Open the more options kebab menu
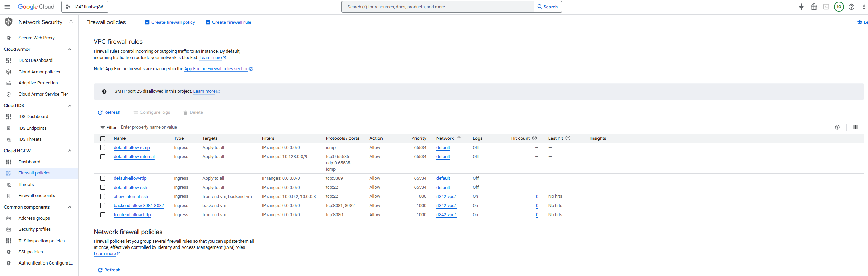This screenshot has height=276, width=868. (x=864, y=7)
